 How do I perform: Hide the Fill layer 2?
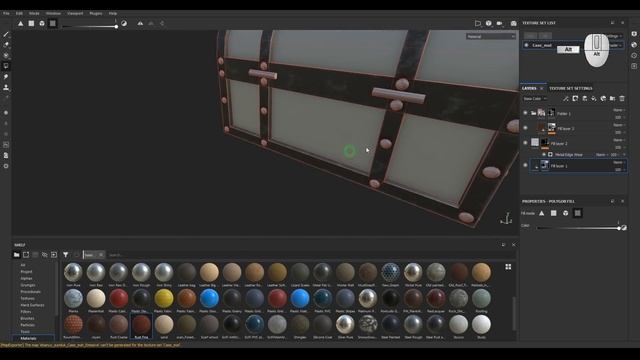click(525, 143)
